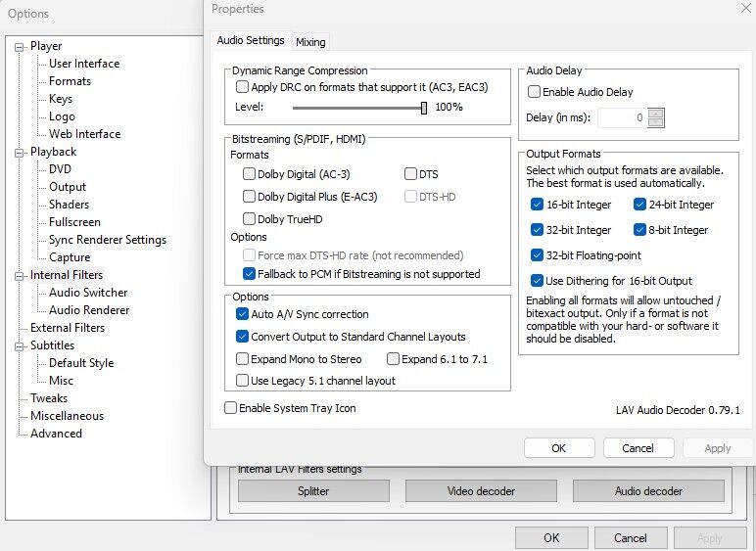Image resolution: width=756 pixels, height=551 pixels.
Task: Disable 24-bit Integer output format
Action: point(639,205)
